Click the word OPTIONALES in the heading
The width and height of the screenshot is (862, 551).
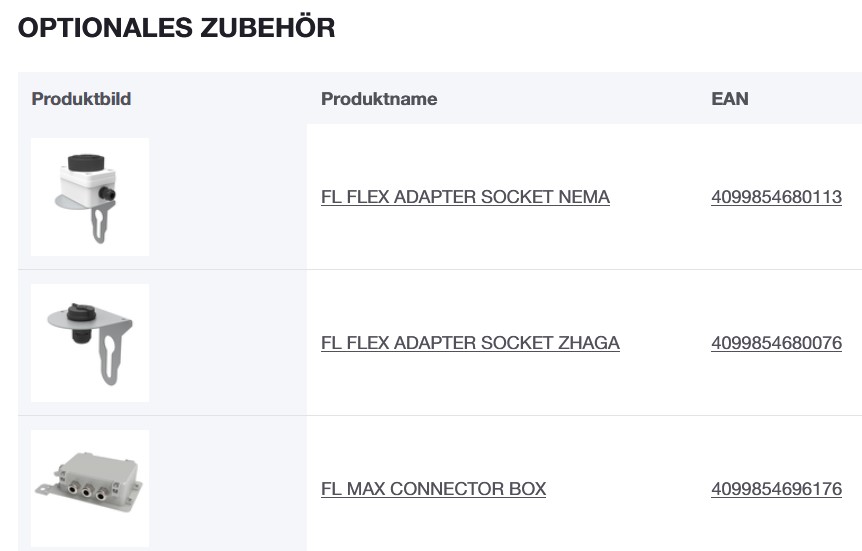coord(95,28)
